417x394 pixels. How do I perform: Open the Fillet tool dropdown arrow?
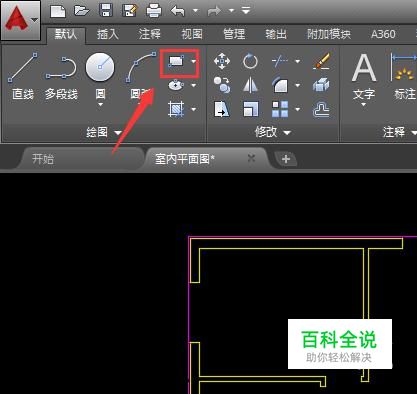298,85
